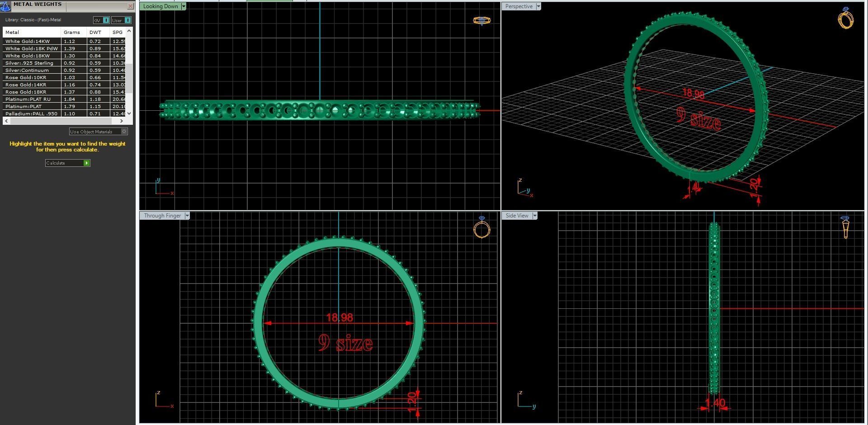Click the Grams column header
The image size is (868, 425).
pos(74,32)
